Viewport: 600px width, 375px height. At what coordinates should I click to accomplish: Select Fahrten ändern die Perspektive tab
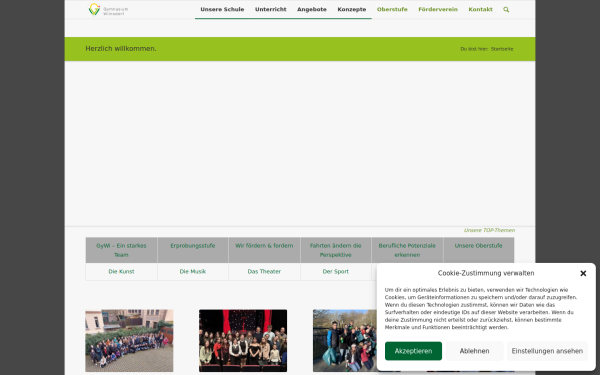coord(336,250)
